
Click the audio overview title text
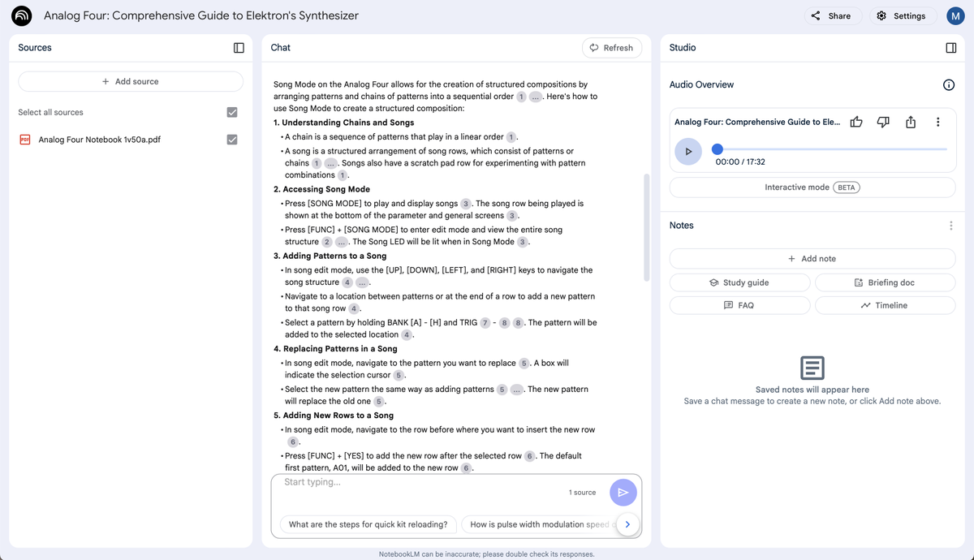757,122
